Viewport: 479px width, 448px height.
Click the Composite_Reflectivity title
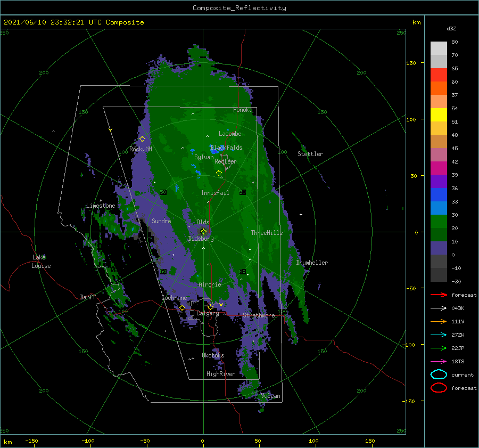pyautogui.click(x=240, y=8)
